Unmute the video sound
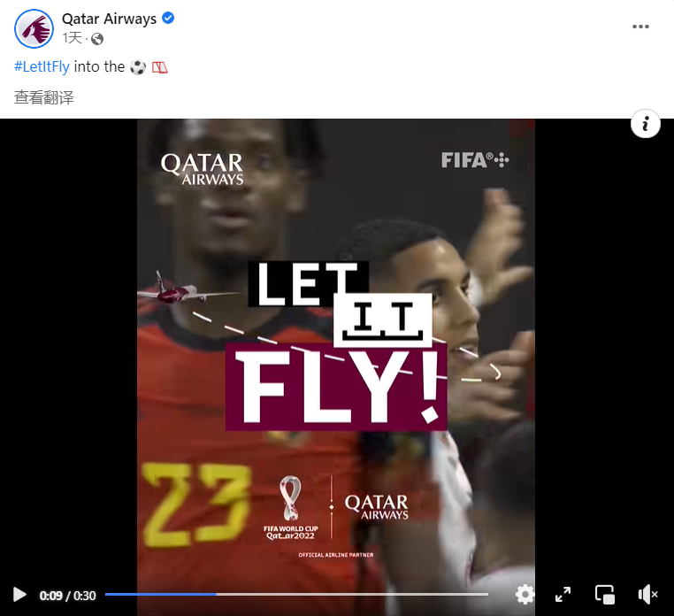The image size is (674, 616). click(647, 595)
